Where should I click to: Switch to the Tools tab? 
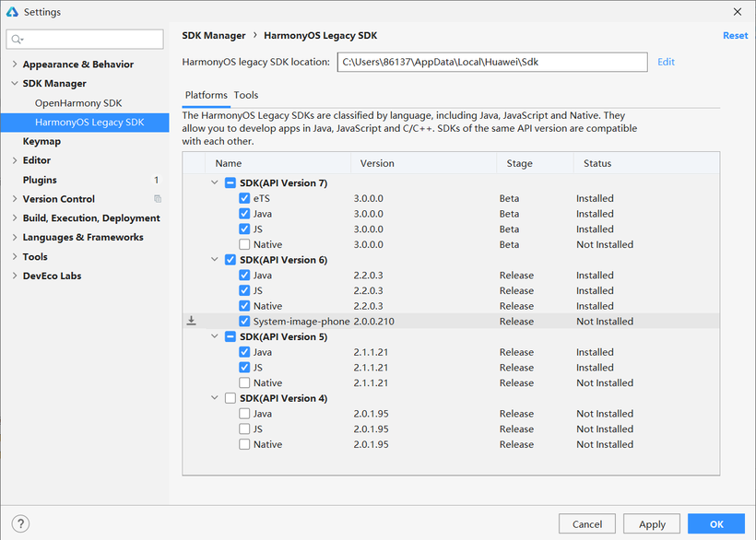[x=246, y=96]
